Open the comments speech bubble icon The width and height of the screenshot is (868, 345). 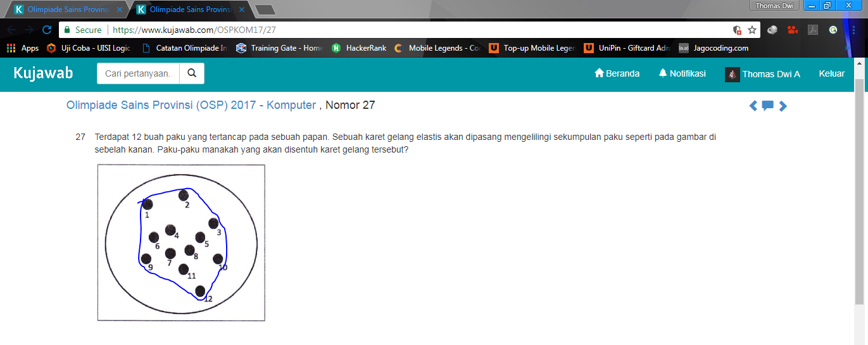[x=767, y=106]
